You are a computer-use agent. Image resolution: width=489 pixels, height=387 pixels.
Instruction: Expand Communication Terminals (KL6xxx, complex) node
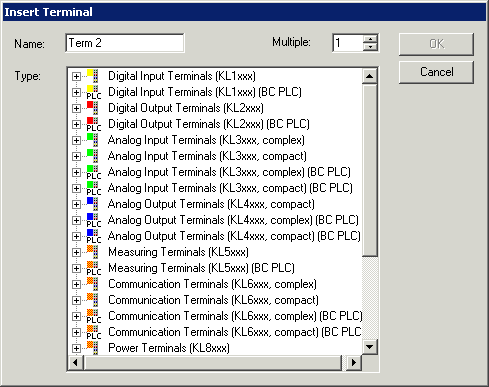coord(76,284)
